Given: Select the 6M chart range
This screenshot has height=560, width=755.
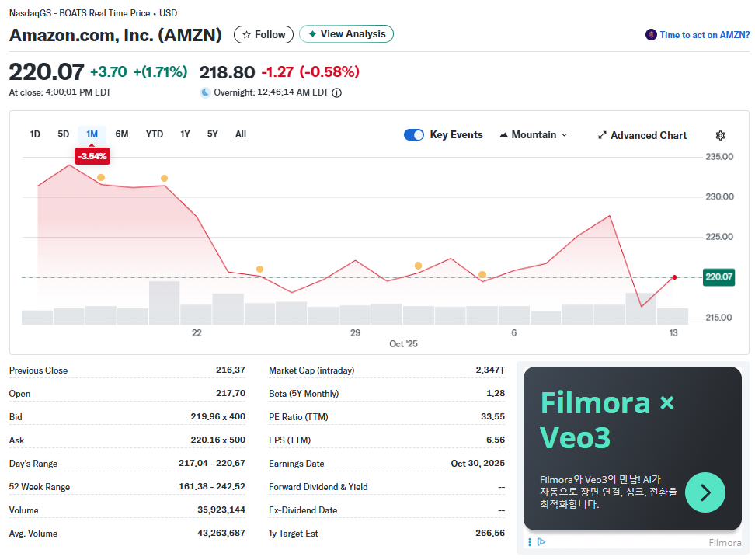Looking at the screenshot, I should coord(122,134).
